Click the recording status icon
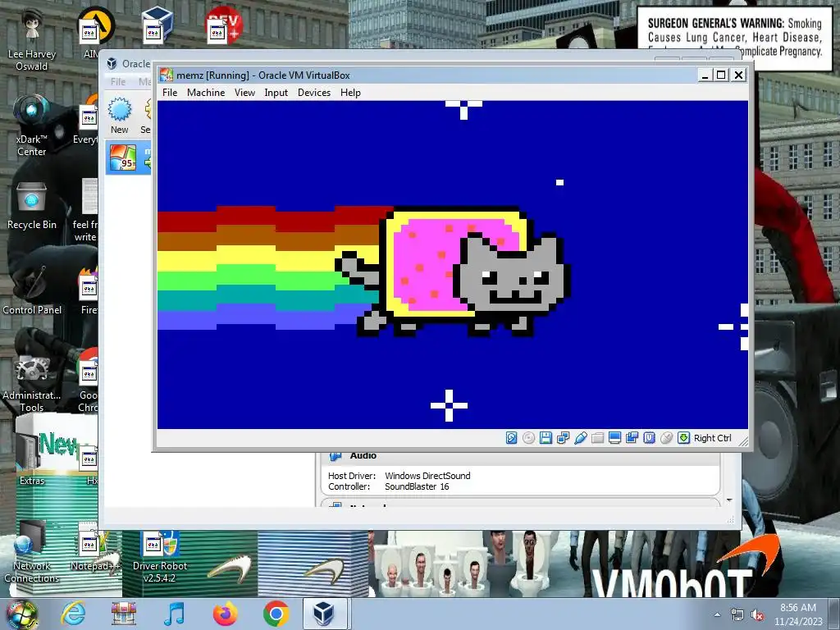Screen dimensions: 840x630 click(632, 438)
